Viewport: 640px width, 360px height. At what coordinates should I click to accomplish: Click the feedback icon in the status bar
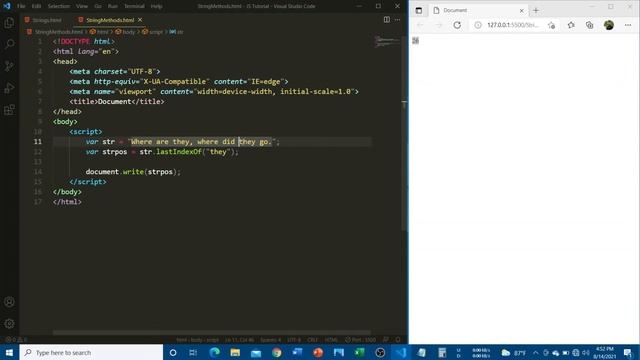pos(386,340)
